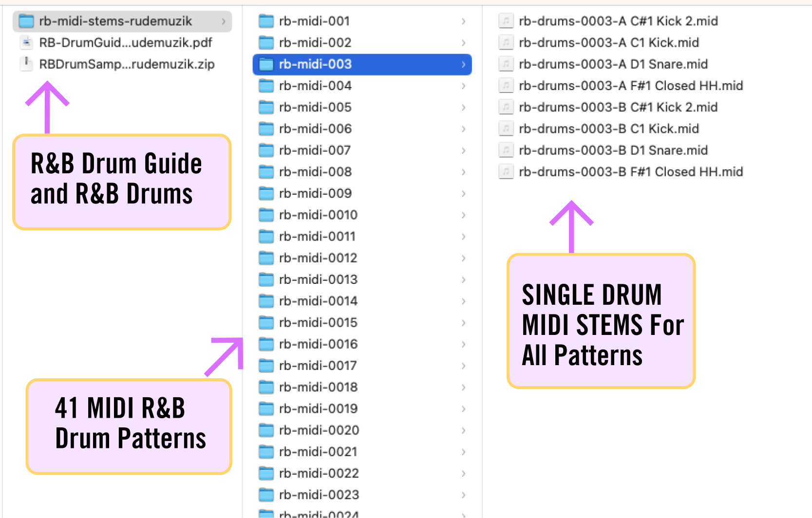Select the rb-midi-0013 folder
Viewport: 812px width, 518px height.
click(317, 279)
